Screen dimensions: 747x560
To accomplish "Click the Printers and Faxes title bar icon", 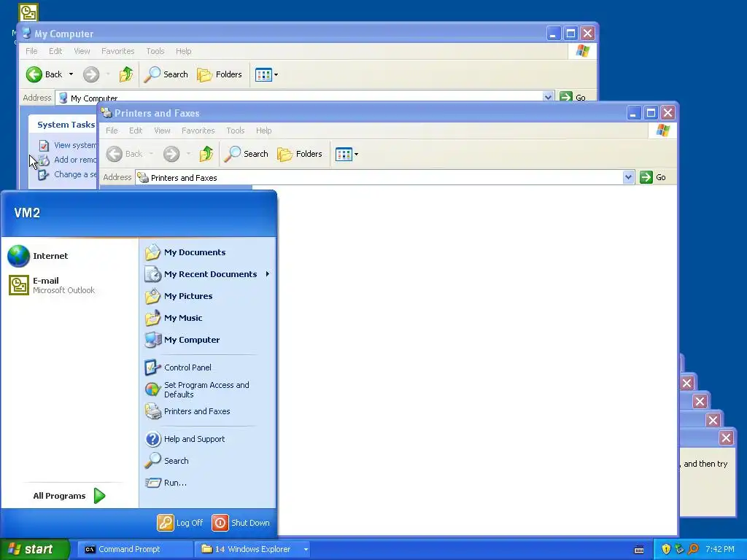I will click(107, 113).
